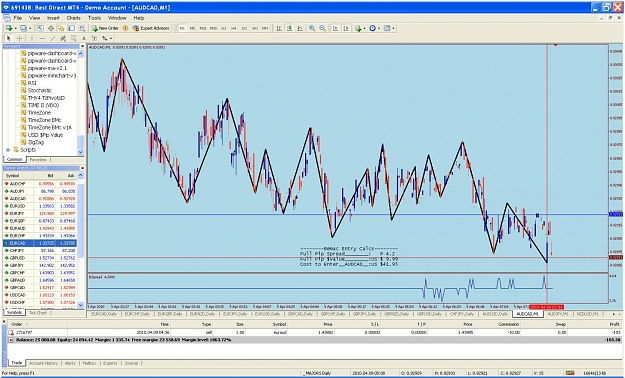Image resolution: width=625 pixels, height=378 pixels.
Task: Select the Horizontal Line drawing tool
Action: point(42,39)
